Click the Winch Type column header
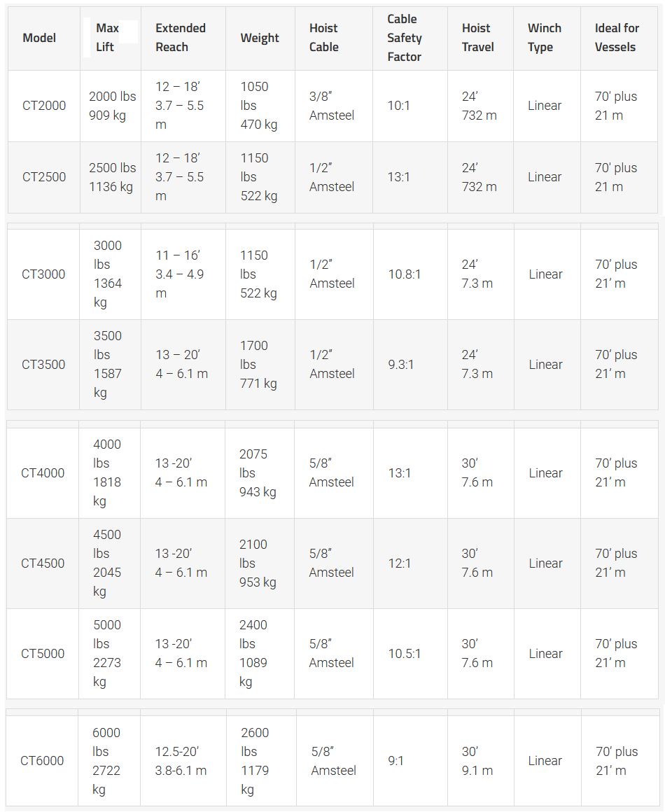 pos(545,38)
